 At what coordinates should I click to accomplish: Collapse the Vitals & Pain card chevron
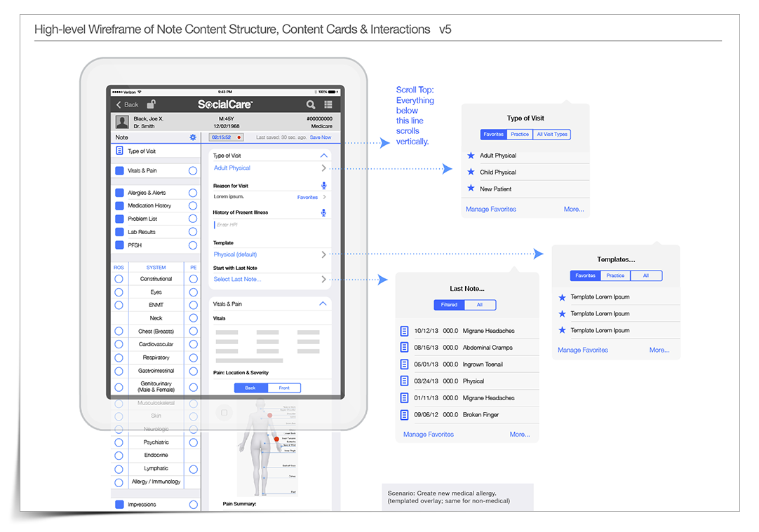pos(323,303)
